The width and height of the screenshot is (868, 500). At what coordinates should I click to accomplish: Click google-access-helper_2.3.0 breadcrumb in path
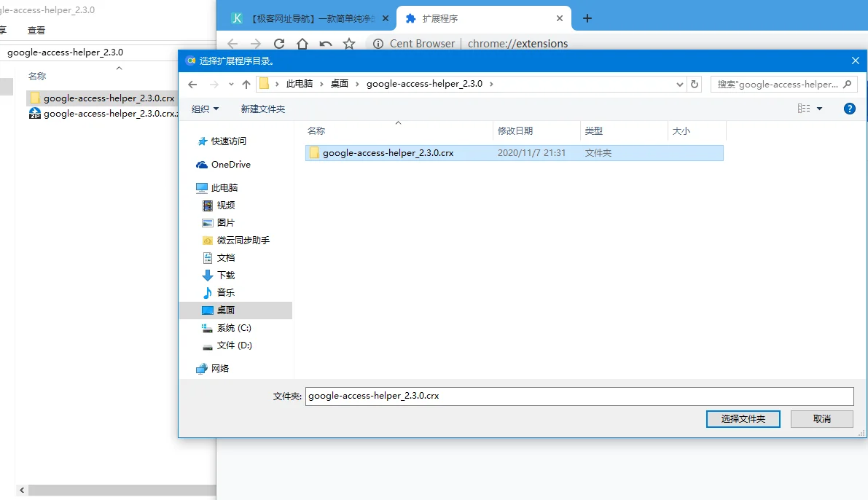tap(424, 84)
